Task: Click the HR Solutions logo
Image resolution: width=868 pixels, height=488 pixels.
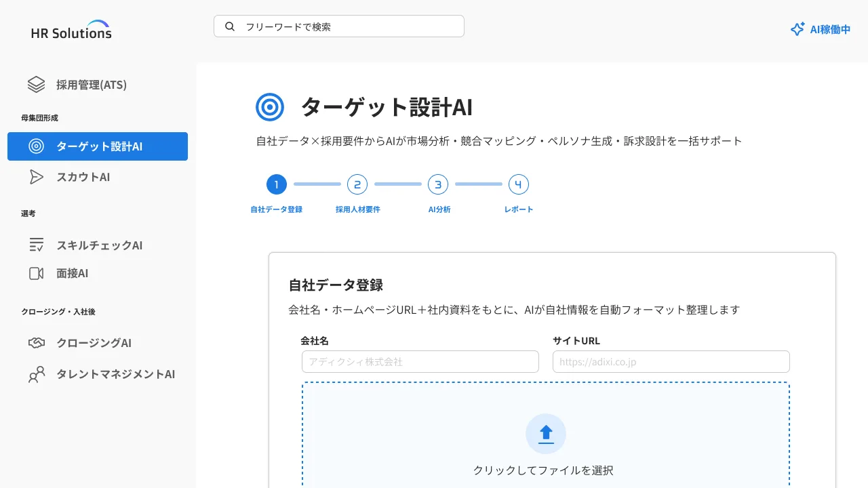Action: pyautogui.click(x=71, y=29)
